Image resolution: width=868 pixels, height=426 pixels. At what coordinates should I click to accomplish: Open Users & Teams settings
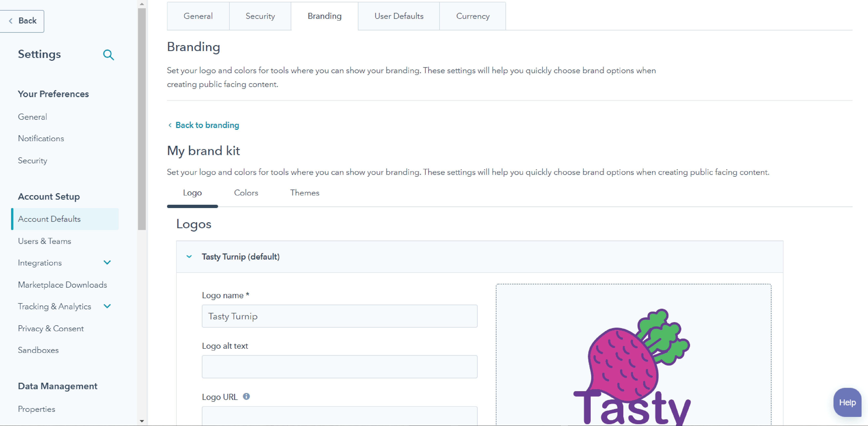click(44, 241)
